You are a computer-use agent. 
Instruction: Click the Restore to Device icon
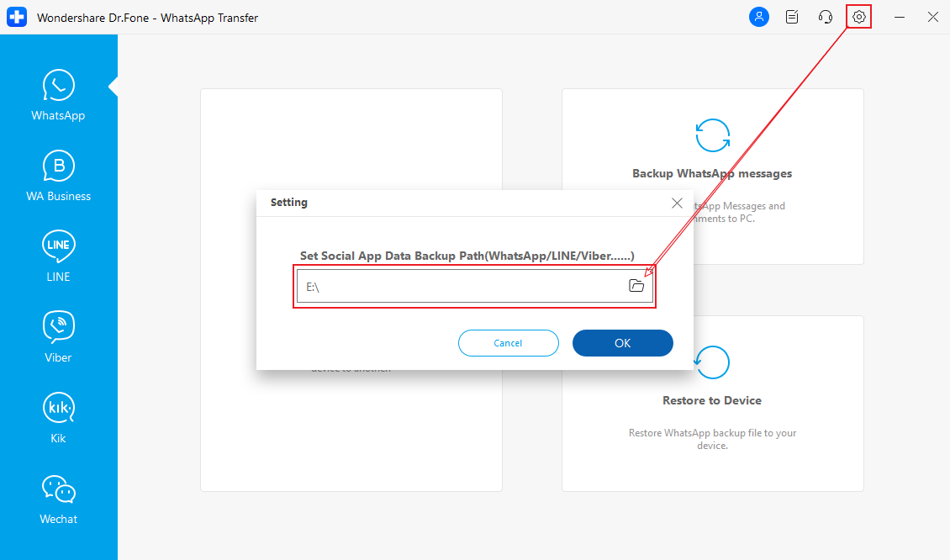coord(712,362)
